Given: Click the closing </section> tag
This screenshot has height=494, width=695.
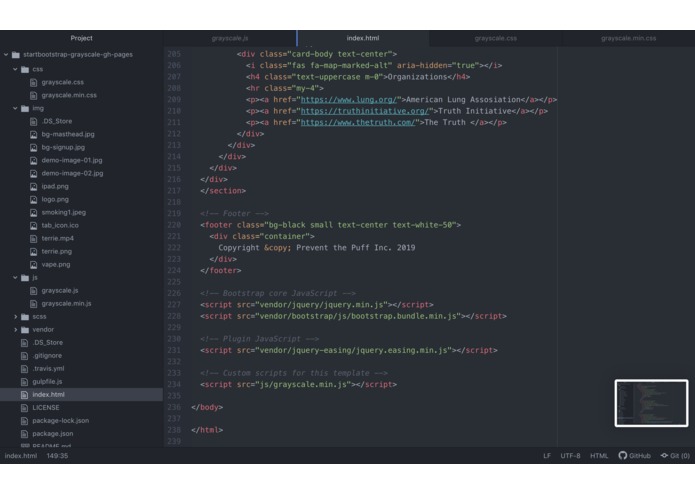Looking at the screenshot, I should pyautogui.click(x=223, y=191).
